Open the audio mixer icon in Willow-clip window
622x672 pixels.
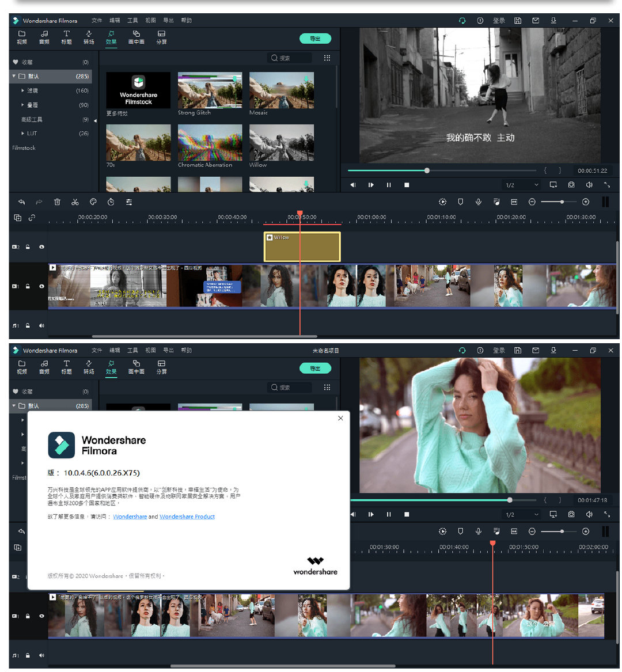pos(496,202)
